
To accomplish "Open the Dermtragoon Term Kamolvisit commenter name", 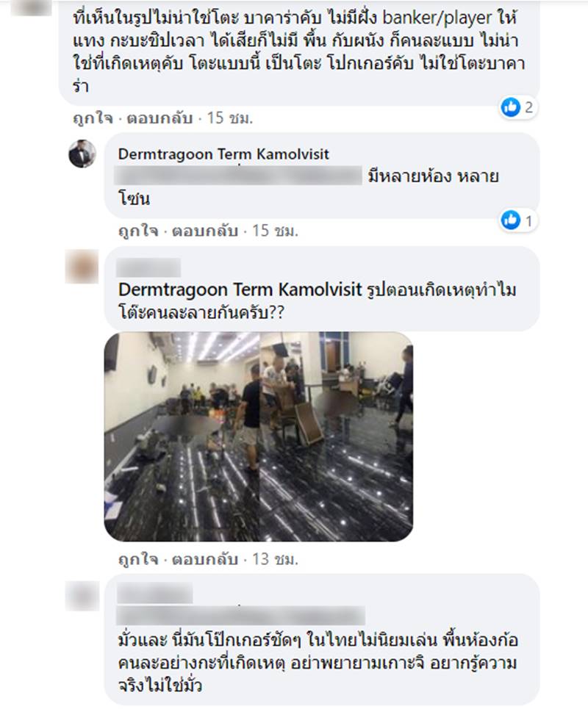I will (223, 154).
